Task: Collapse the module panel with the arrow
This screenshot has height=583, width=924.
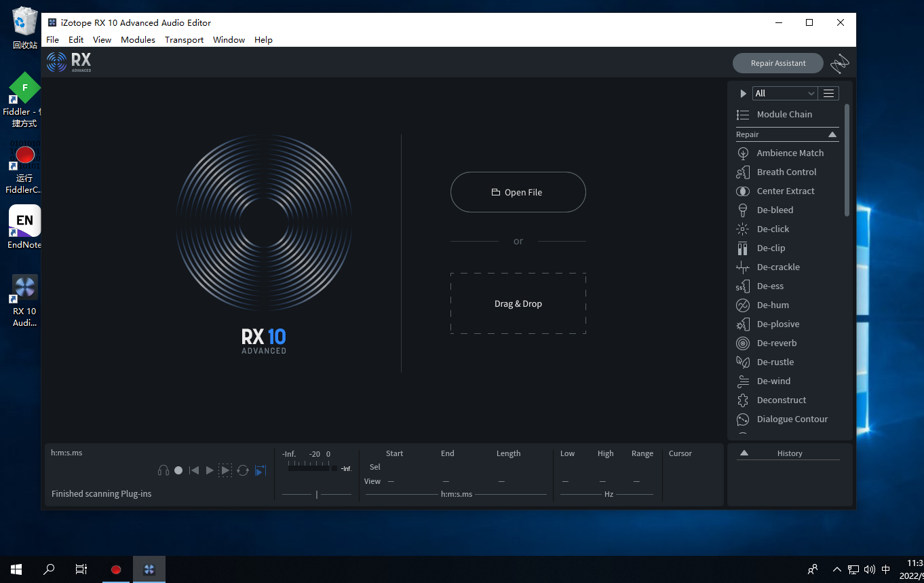Action: [743, 94]
